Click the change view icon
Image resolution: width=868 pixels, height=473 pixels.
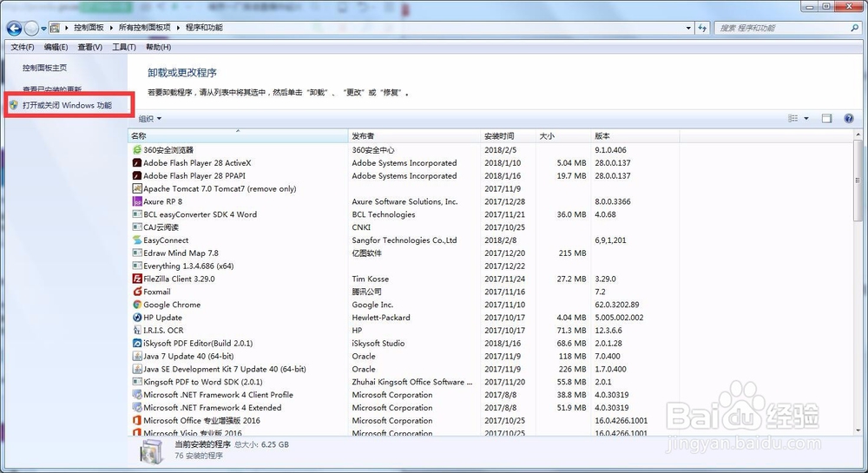(x=792, y=118)
